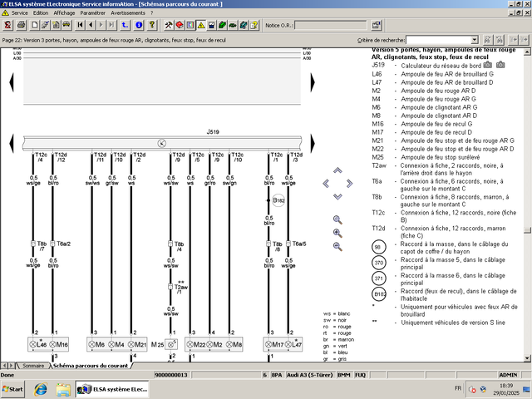Click the tools icon in the toolbar
Screen dimensions: 532x399
169,25
